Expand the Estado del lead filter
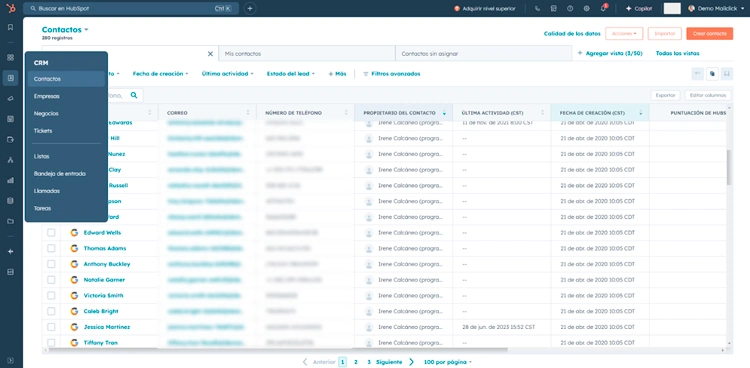 291,74
